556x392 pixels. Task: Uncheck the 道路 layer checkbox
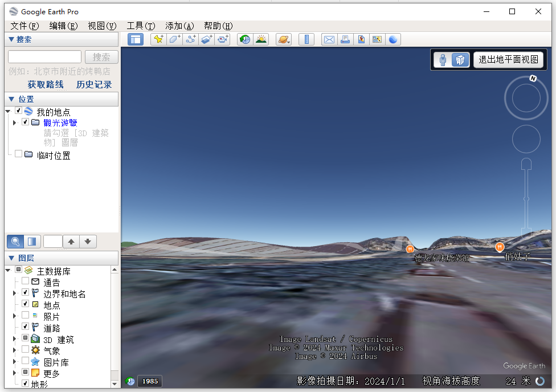tap(25, 326)
